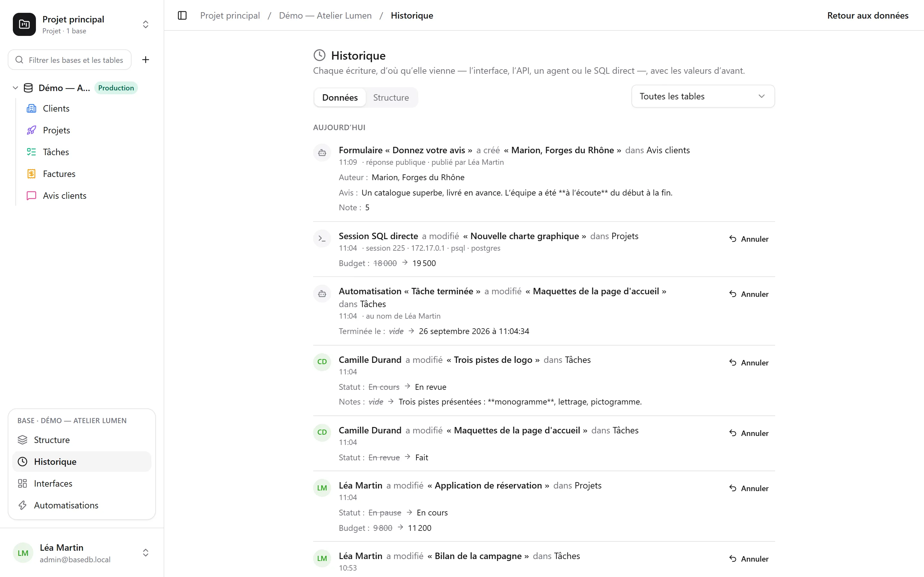Switch to the Structure tab

(x=390, y=97)
